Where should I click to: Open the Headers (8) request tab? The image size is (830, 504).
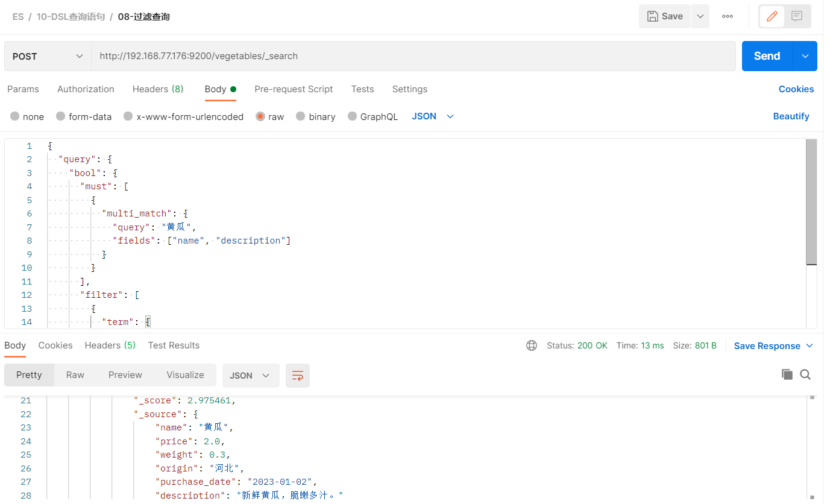(158, 89)
